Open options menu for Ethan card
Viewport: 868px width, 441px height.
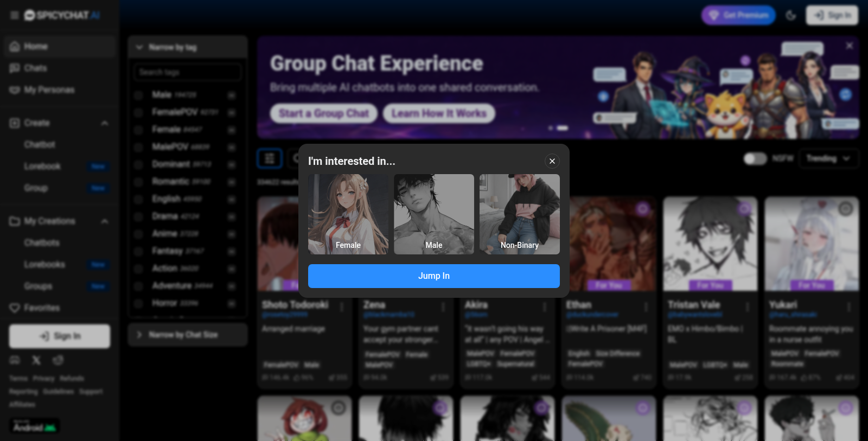click(x=646, y=307)
